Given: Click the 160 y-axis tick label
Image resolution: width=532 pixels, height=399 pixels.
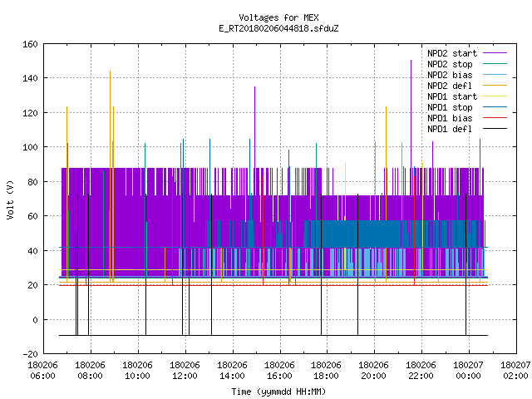Looking at the screenshot, I should coord(30,44).
